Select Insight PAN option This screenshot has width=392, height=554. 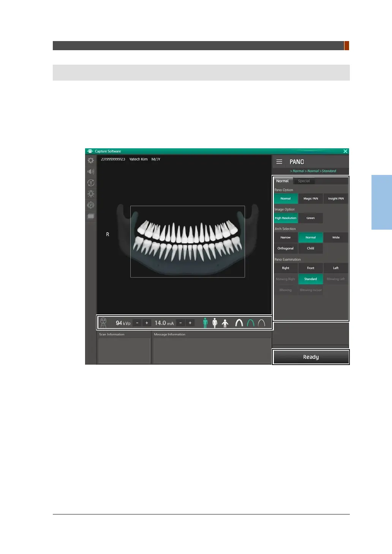[336, 198]
